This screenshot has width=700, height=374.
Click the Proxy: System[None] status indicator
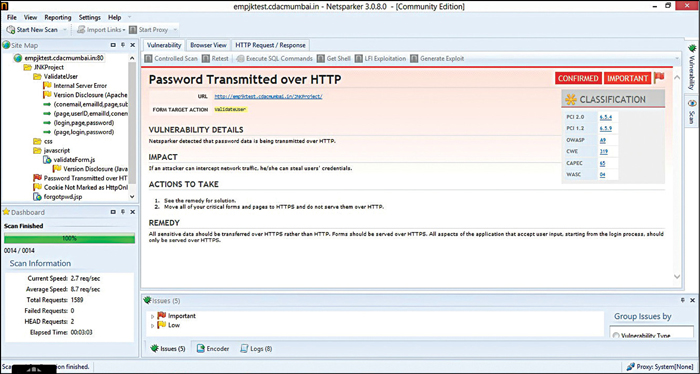coord(660,366)
